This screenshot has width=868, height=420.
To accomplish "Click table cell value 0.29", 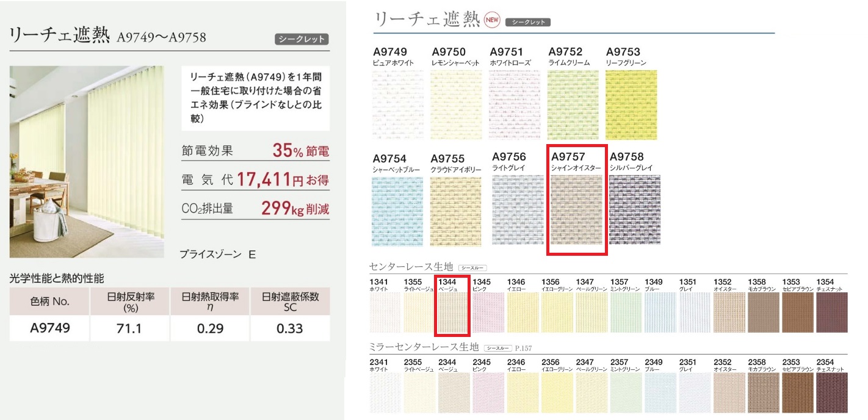I will (x=210, y=328).
